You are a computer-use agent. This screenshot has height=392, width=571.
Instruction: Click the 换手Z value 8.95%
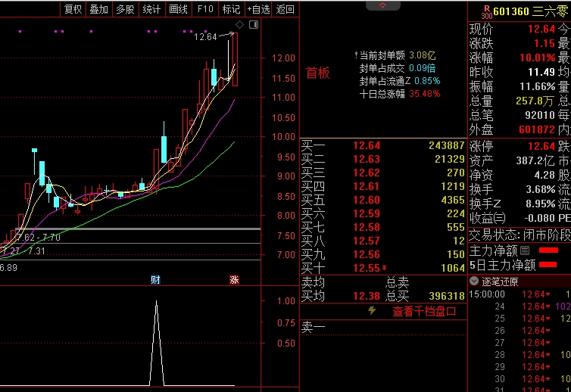click(541, 204)
